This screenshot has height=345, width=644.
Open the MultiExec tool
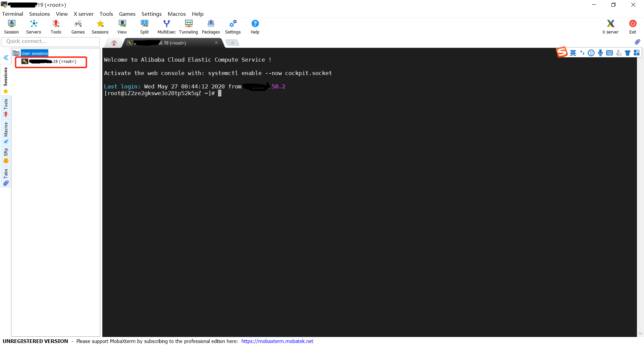pos(166,26)
